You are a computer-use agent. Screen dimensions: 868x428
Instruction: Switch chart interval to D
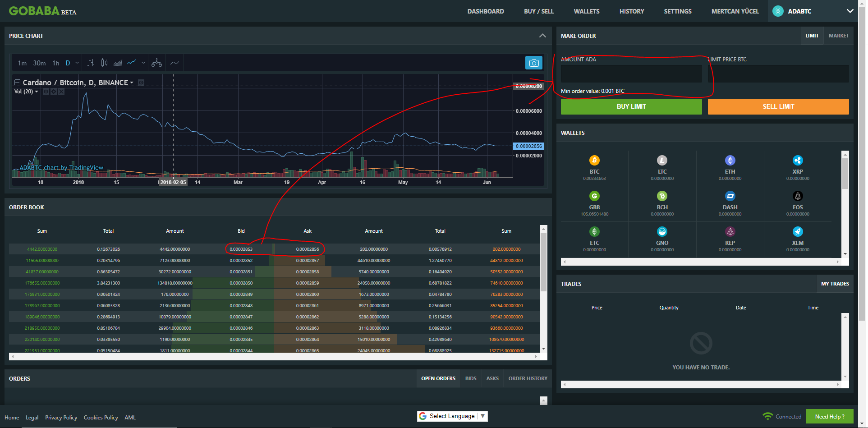point(68,63)
